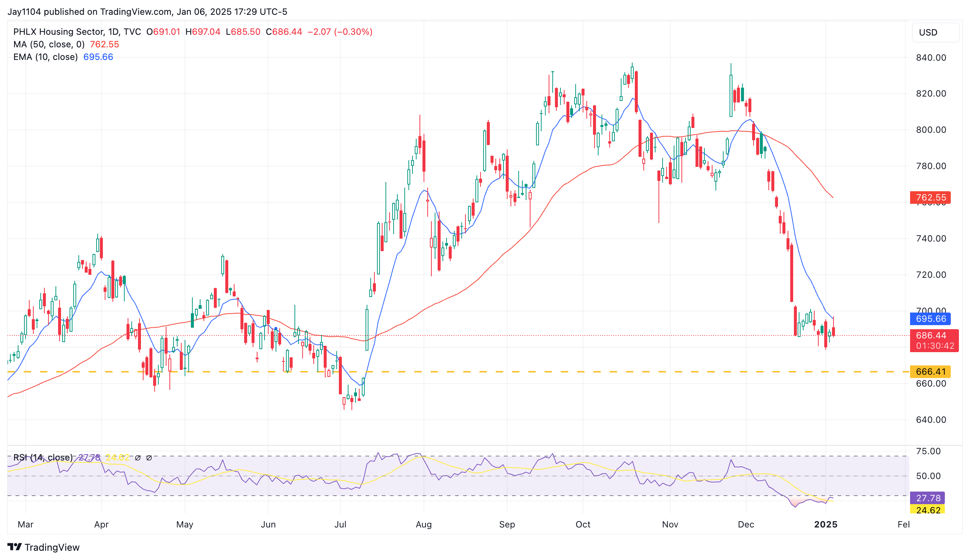Click the second ∅ symbol in RSI legend

[149, 458]
